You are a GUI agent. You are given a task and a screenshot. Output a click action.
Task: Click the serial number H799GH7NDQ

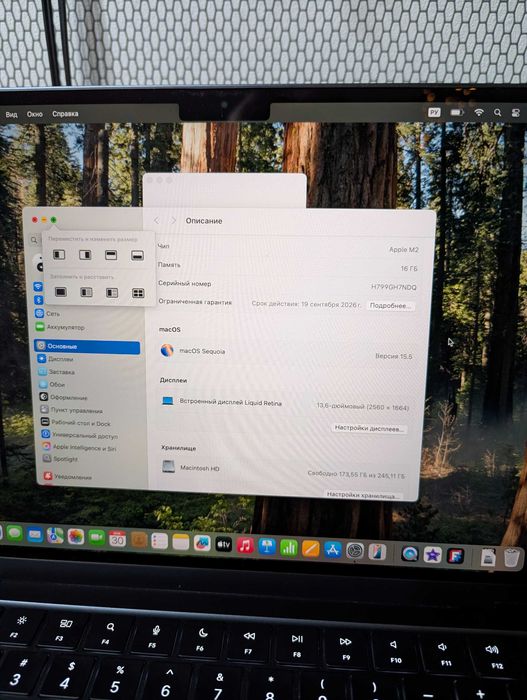(393, 287)
